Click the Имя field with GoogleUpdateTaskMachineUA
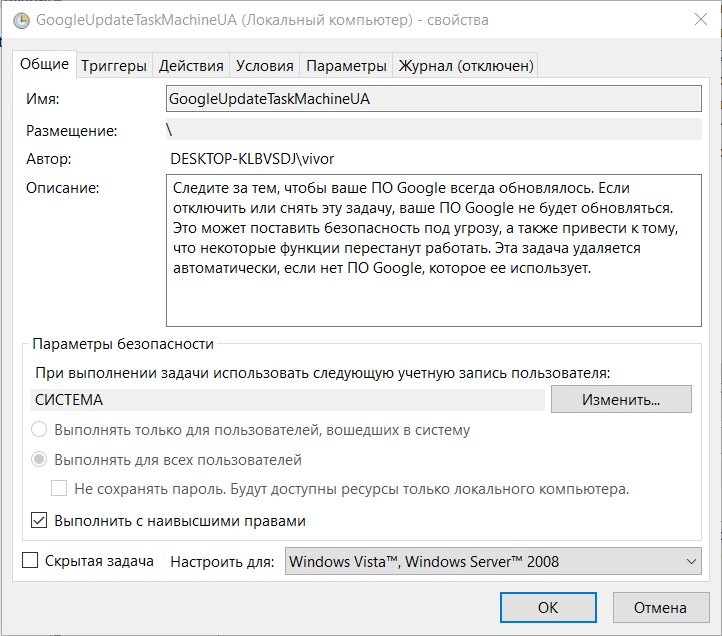This screenshot has width=722, height=636. 434,99
